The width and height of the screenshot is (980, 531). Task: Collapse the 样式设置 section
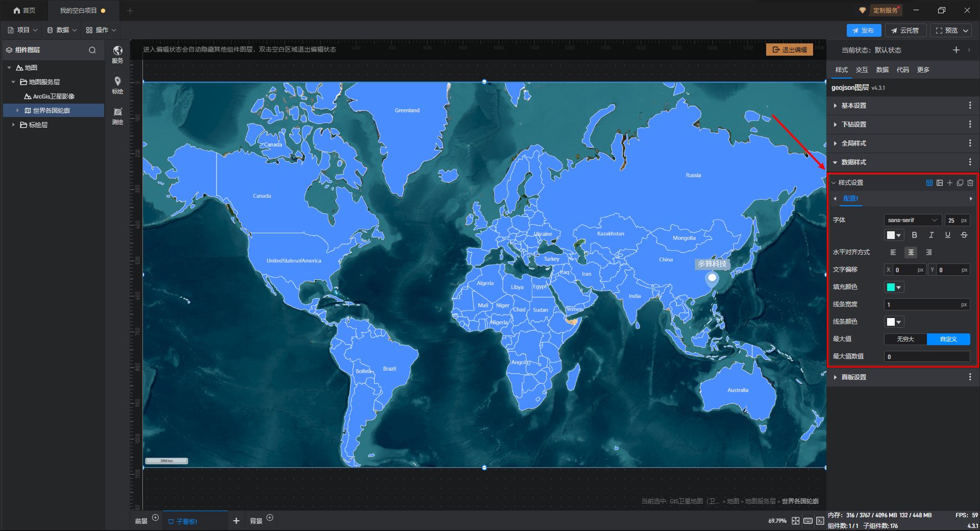(x=834, y=183)
